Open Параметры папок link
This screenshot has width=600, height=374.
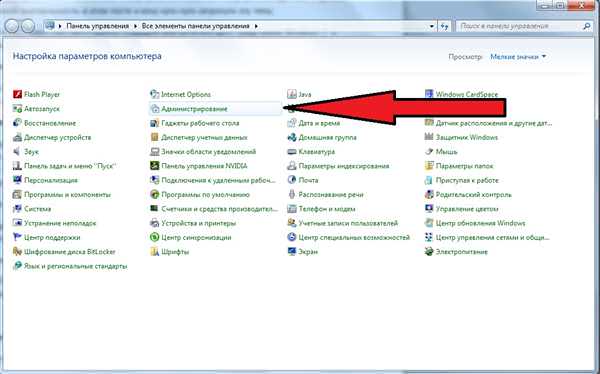(x=465, y=166)
